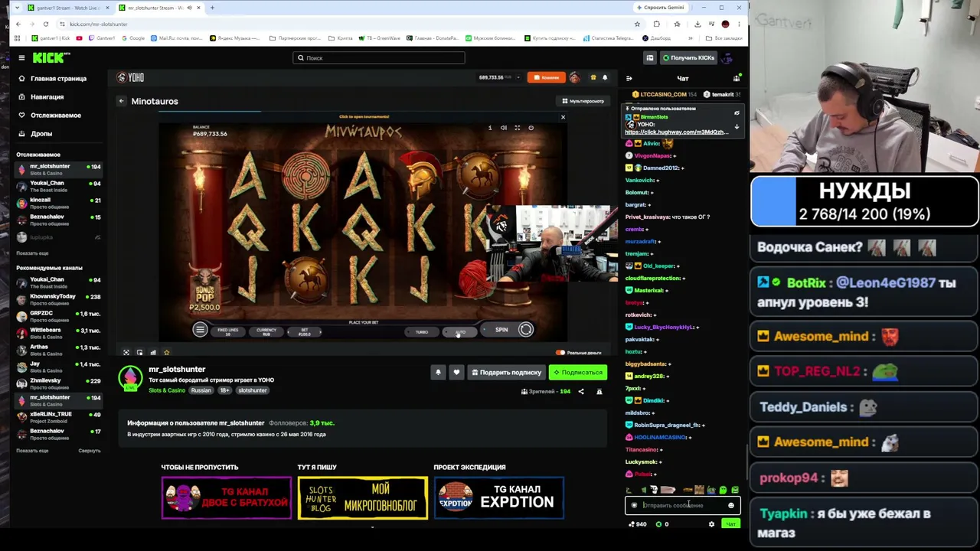Click the green Подписаться button
Screen dimensions: 980x551
578,373
